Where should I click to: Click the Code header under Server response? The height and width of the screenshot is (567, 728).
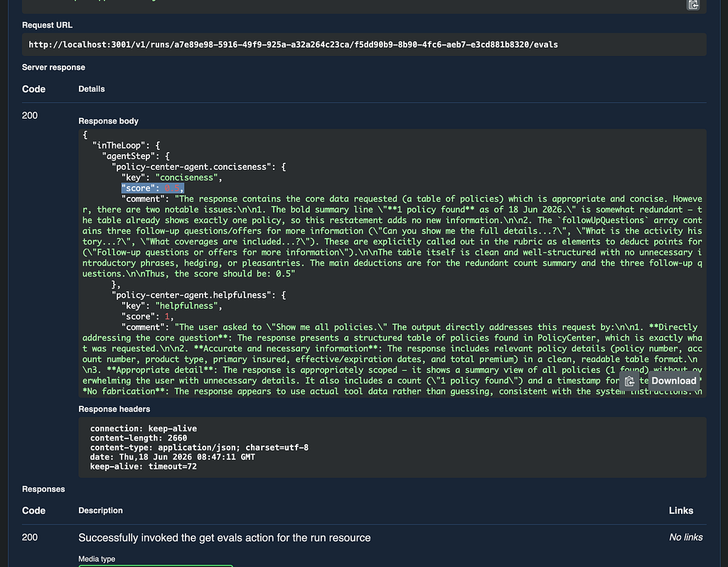33,89
